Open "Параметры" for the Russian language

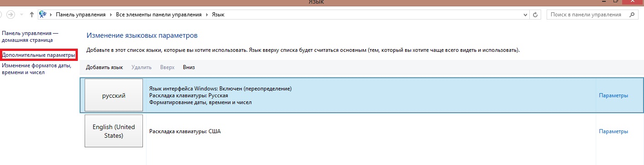[x=614, y=95]
